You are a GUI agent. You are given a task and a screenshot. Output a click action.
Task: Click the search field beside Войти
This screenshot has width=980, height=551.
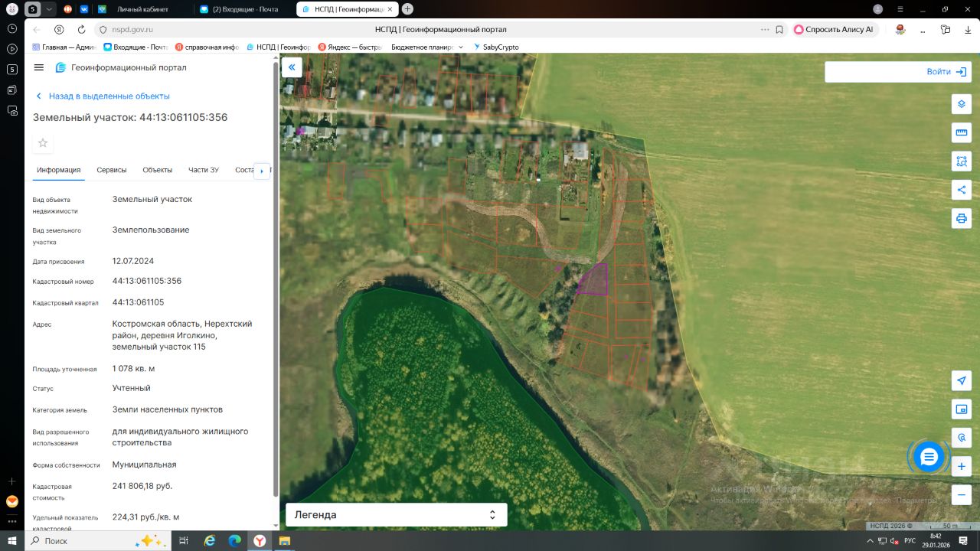pyautogui.click(x=873, y=72)
